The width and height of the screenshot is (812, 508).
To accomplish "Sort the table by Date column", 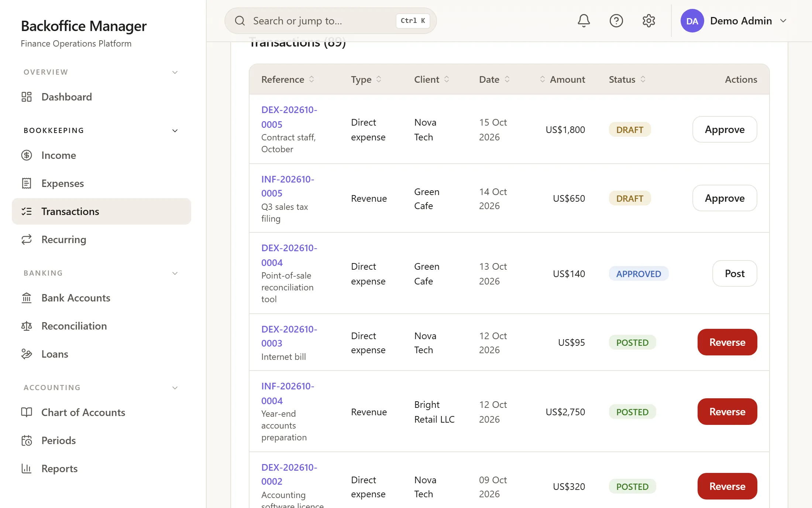I will tap(494, 79).
